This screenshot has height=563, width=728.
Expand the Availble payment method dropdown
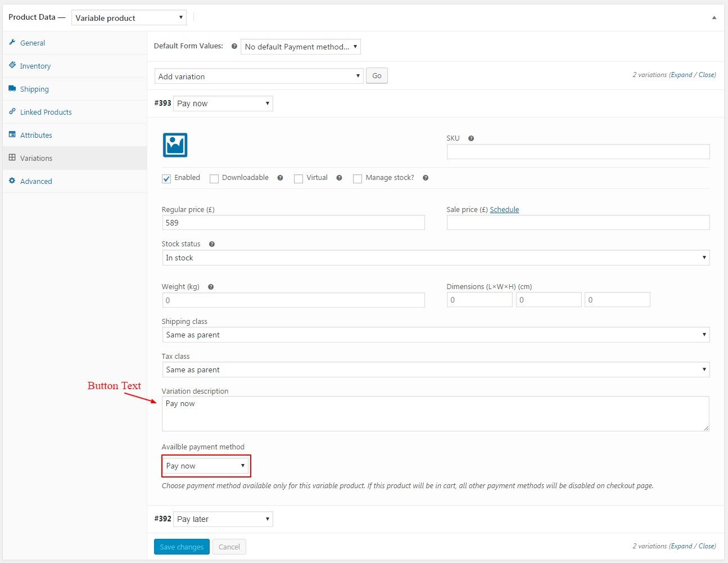(x=206, y=466)
